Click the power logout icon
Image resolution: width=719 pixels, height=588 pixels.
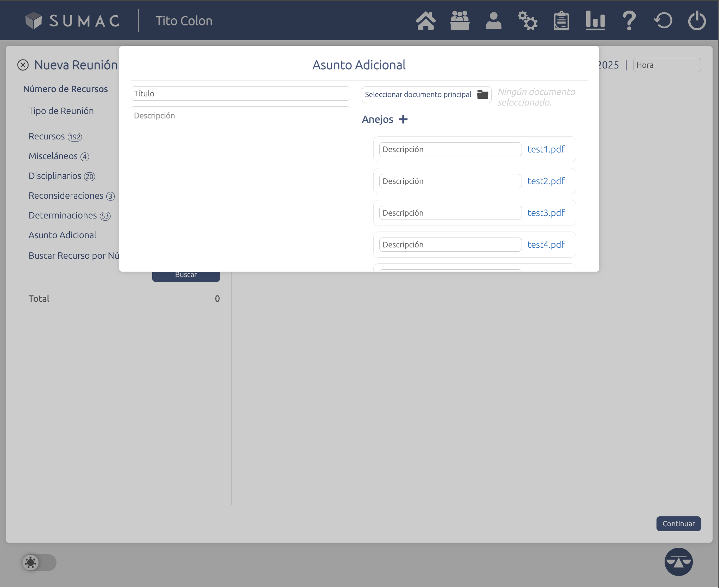(697, 21)
